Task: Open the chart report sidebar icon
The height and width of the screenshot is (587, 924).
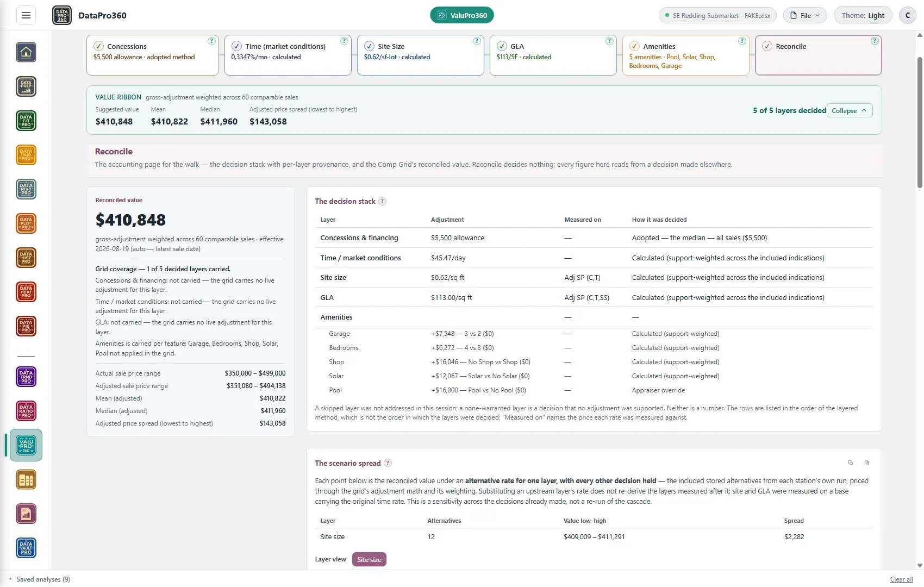Action: point(26,514)
